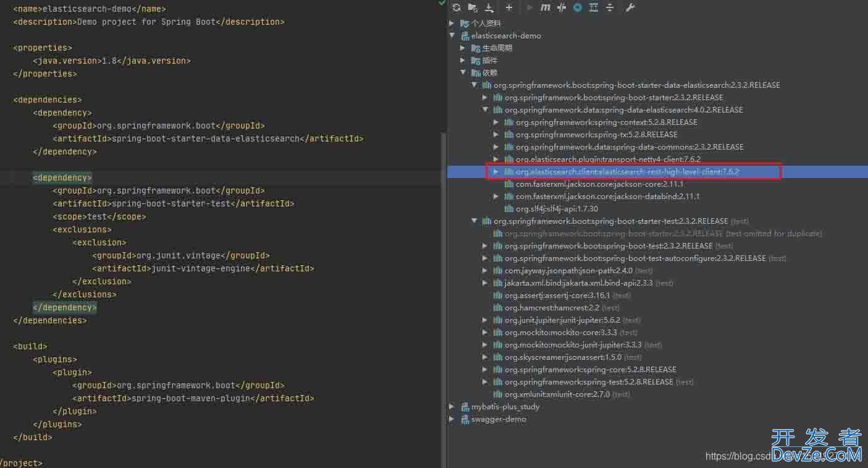This screenshot has height=468, width=868.
Task: Expand swagger-demo project
Action: (452, 419)
